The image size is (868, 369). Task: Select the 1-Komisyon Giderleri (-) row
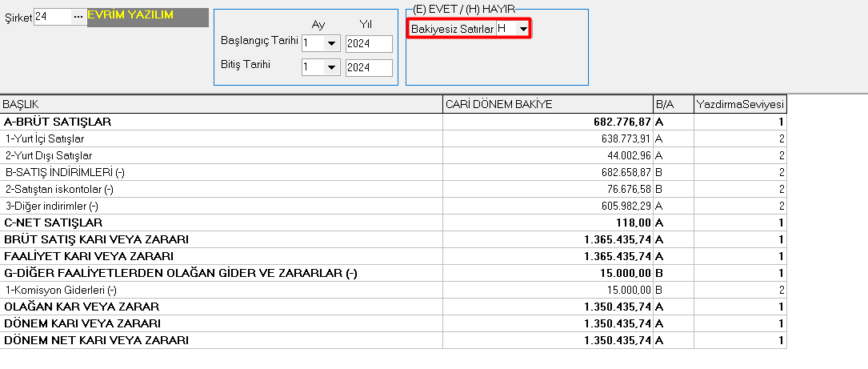point(394,290)
